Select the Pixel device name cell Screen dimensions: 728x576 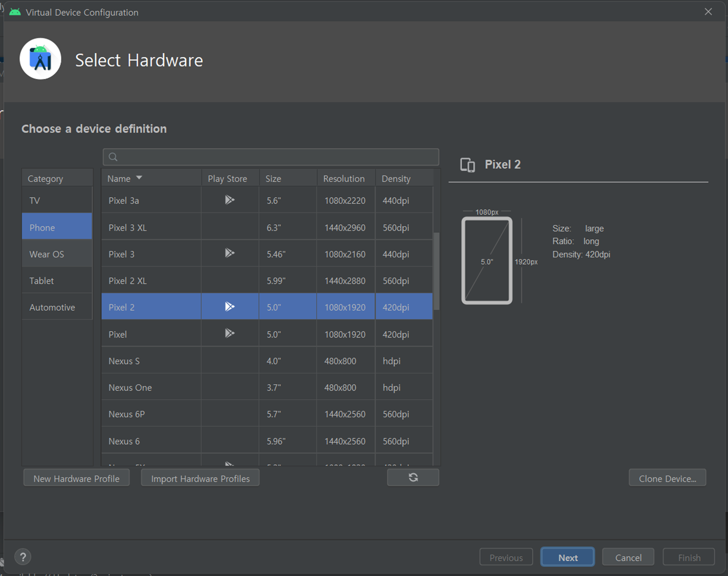pyautogui.click(x=151, y=334)
